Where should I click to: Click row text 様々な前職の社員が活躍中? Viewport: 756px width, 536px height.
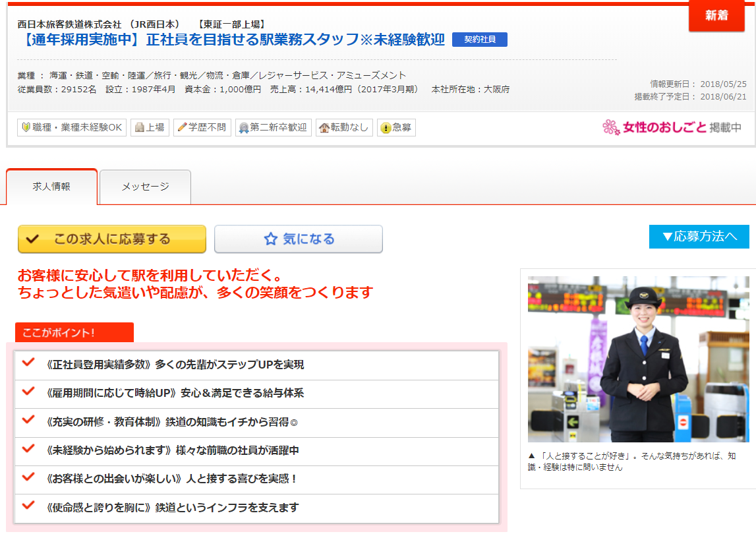(x=237, y=450)
